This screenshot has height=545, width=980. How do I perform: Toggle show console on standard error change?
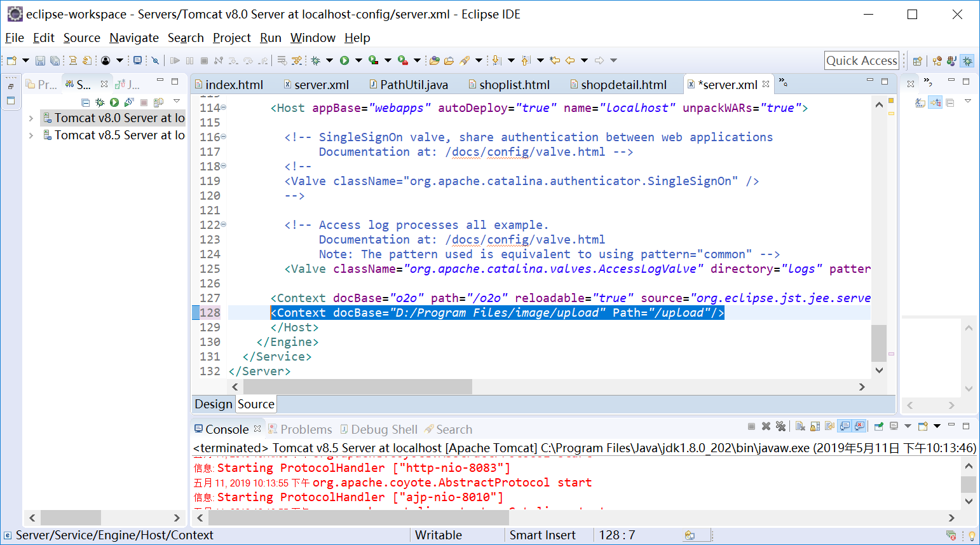pyautogui.click(x=859, y=426)
